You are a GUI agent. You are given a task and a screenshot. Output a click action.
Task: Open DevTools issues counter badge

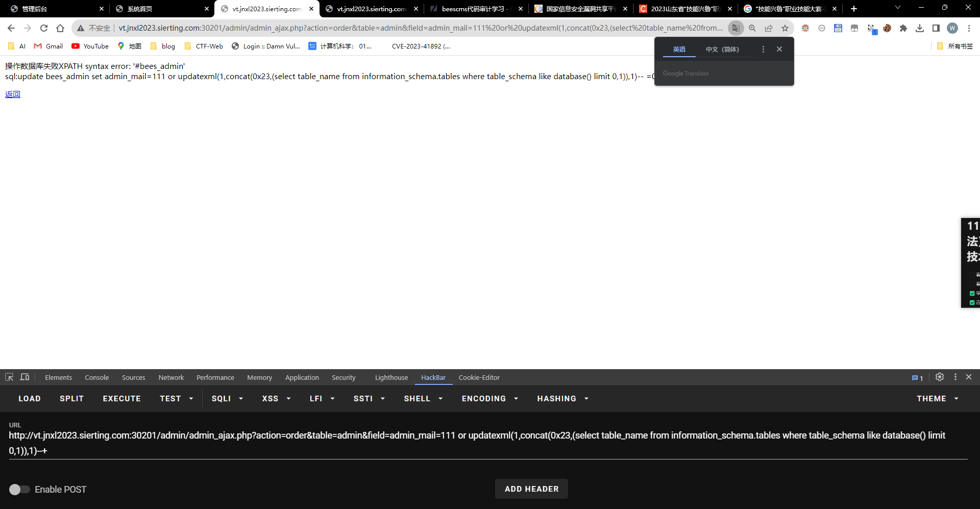coord(918,378)
